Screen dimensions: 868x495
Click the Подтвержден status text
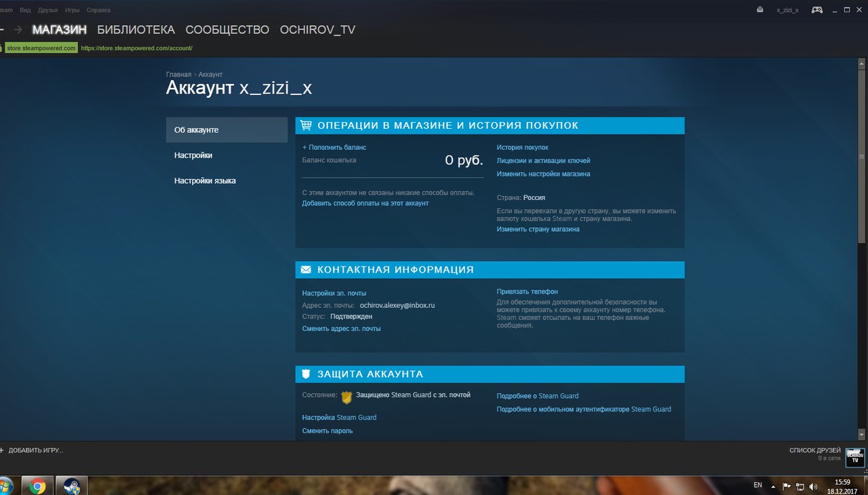point(351,317)
